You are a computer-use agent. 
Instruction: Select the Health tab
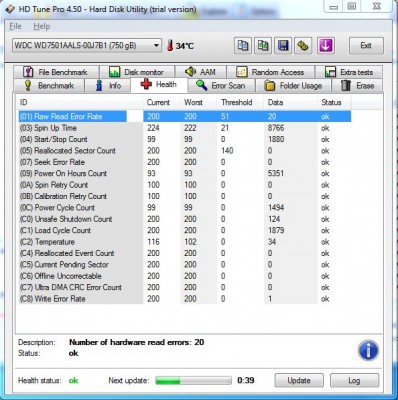[159, 85]
